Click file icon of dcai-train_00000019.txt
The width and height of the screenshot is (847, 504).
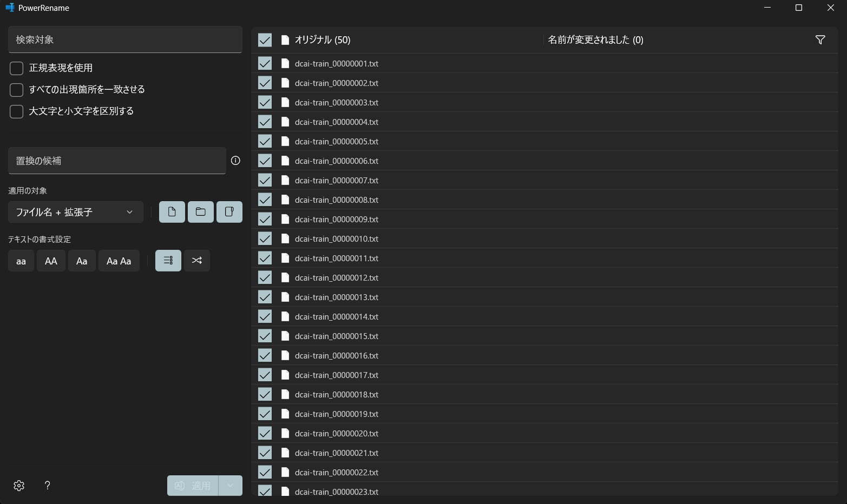[285, 414]
